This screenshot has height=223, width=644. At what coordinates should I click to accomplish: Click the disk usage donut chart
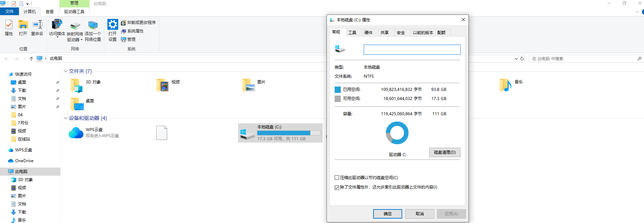point(397,133)
